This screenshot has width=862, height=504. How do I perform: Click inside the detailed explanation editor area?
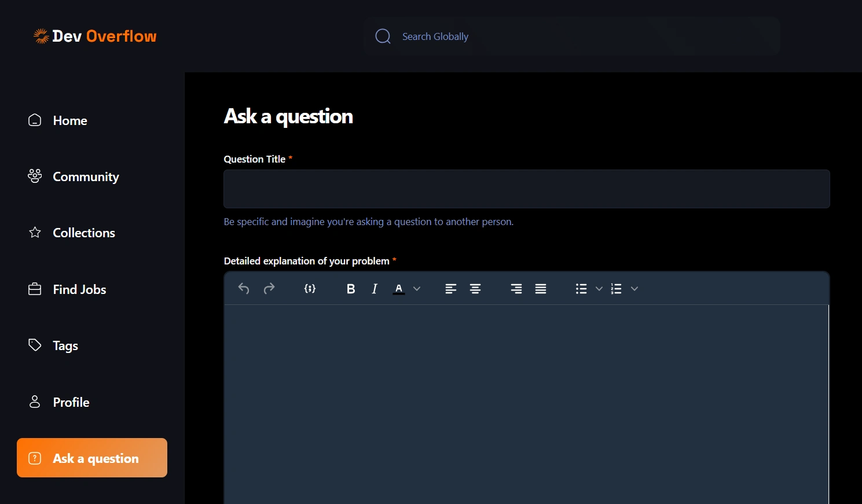(526, 404)
